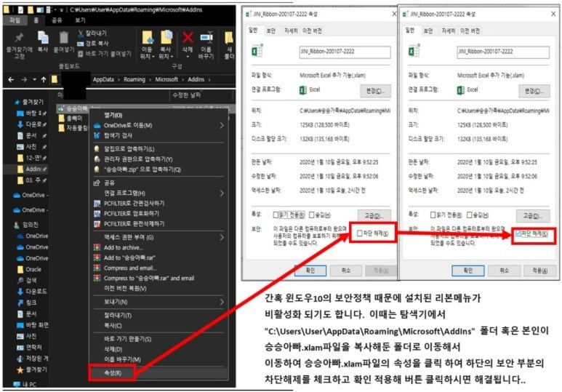Pin to quick access (즐겨찾기에 고정) icon
Screen dimensions: 562x392
[19, 37]
